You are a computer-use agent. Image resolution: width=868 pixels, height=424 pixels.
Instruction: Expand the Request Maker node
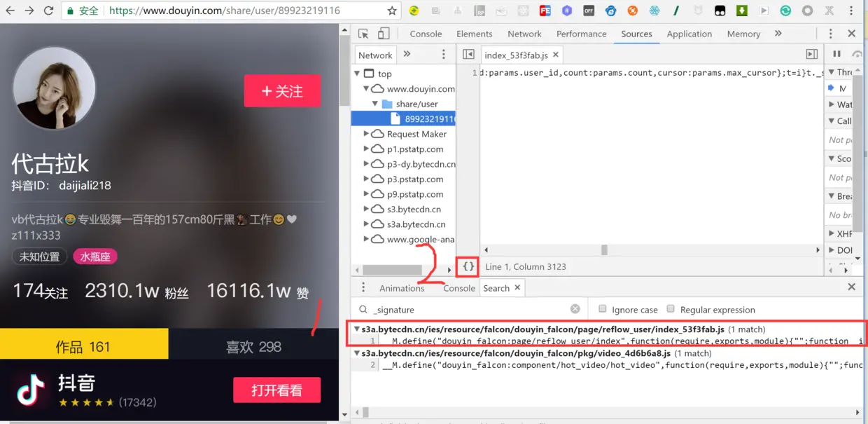tap(366, 134)
